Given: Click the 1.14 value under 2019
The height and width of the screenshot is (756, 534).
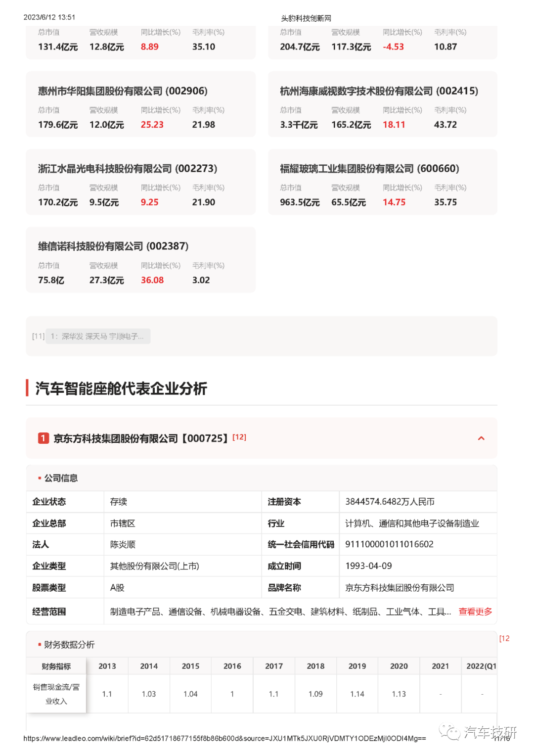Looking at the screenshot, I should (357, 694).
